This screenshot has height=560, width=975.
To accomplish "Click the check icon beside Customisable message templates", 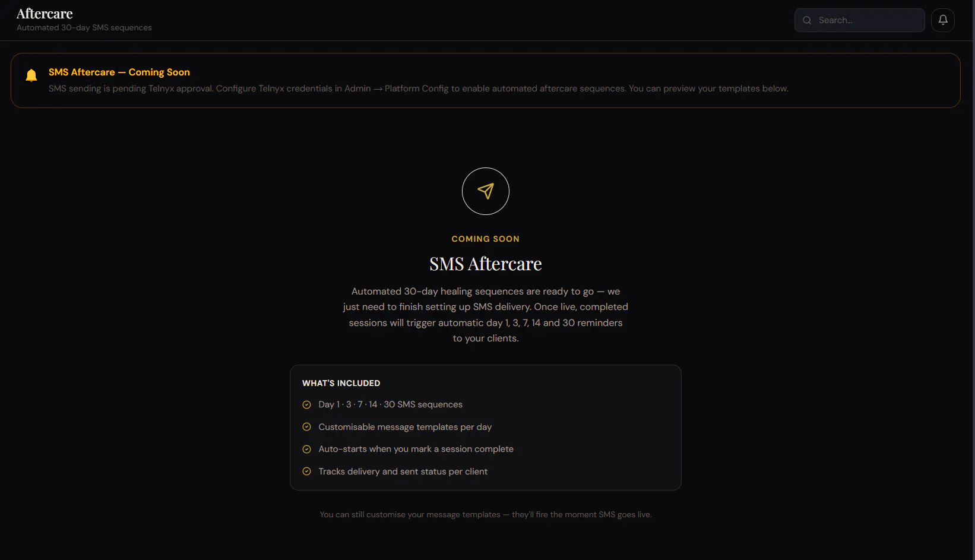I will [x=306, y=427].
